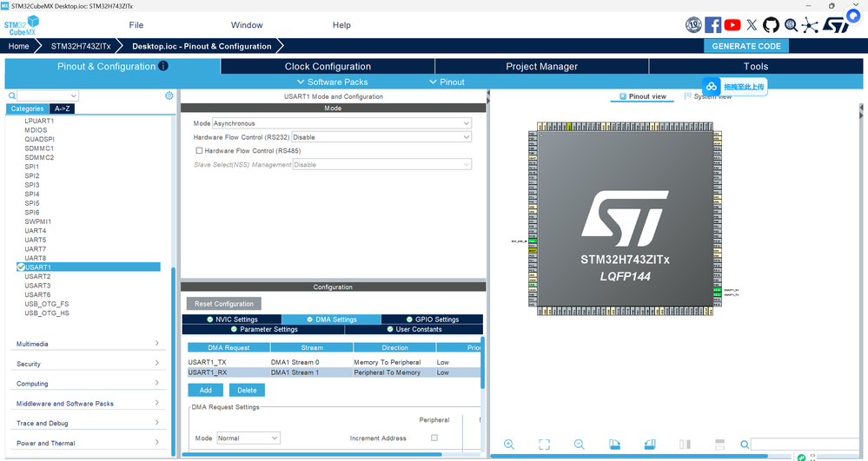
Task: Open the Software Packs dropdown menu
Action: point(332,82)
